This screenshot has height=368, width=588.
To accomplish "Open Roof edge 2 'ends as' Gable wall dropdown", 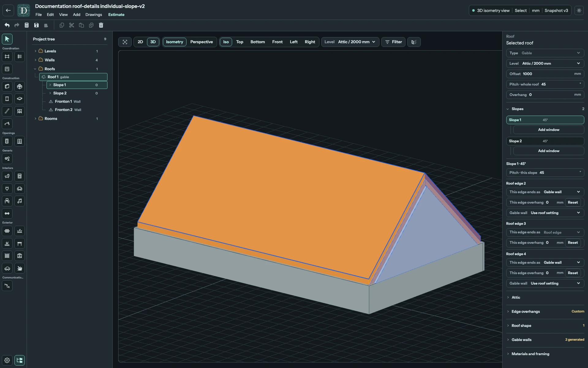I will coord(545,192).
